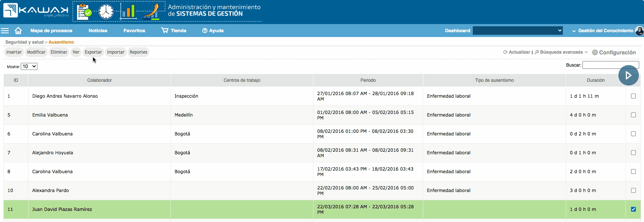This screenshot has width=644, height=222.
Task: Open the hamburger menu icon
Action: (x=5, y=31)
